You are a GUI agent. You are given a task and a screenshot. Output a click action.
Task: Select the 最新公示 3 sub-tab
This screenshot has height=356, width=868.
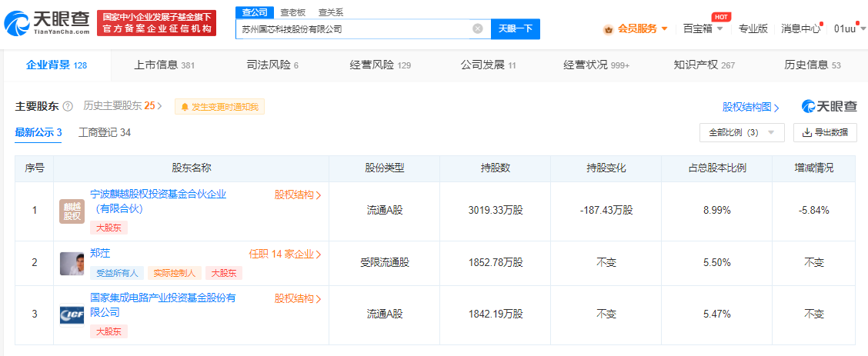click(38, 133)
